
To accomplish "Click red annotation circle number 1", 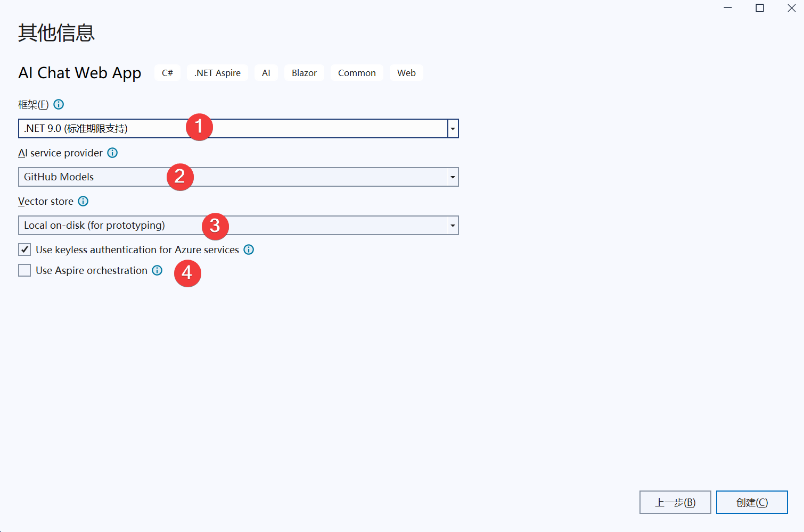I will (x=199, y=127).
